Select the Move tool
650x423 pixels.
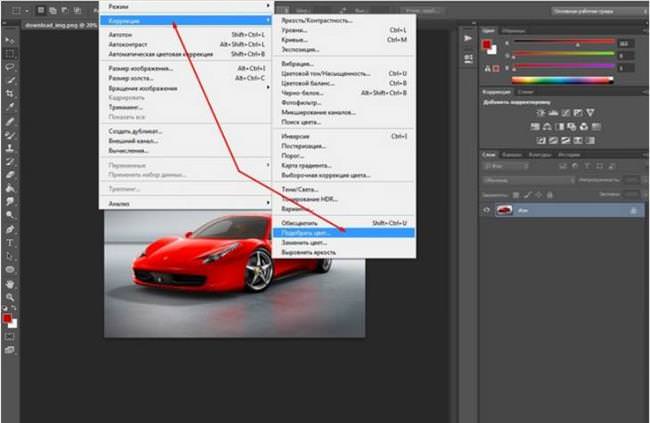pos(10,41)
